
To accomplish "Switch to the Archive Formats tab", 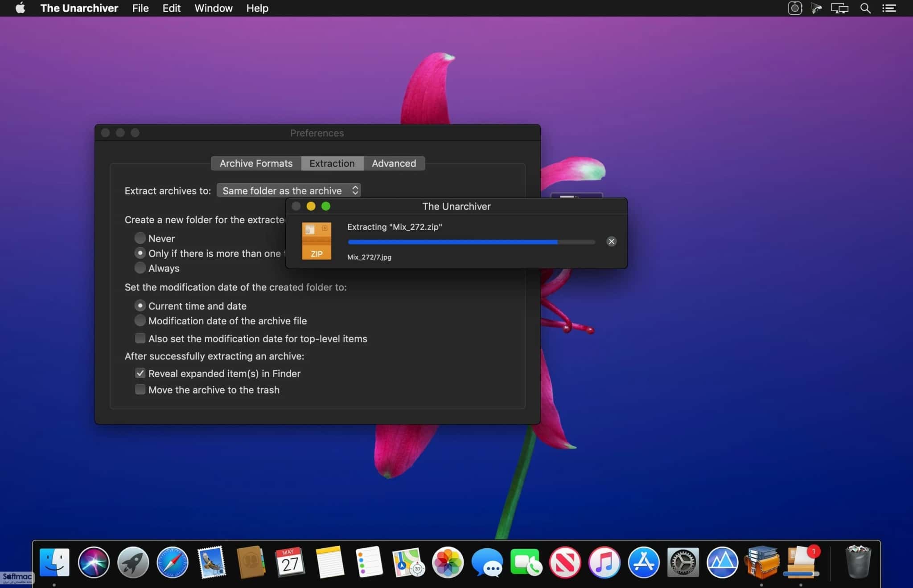I will [x=256, y=163].
